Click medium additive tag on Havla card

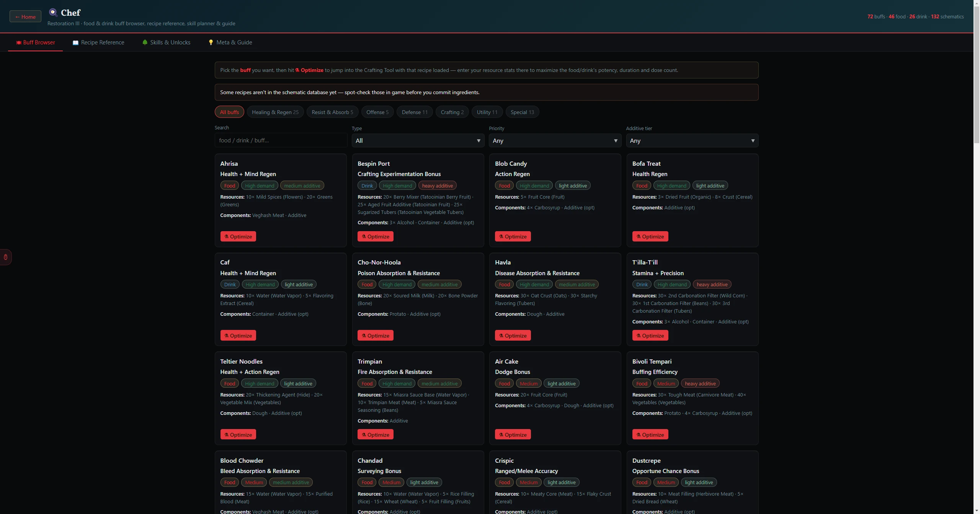pos(577,285)
